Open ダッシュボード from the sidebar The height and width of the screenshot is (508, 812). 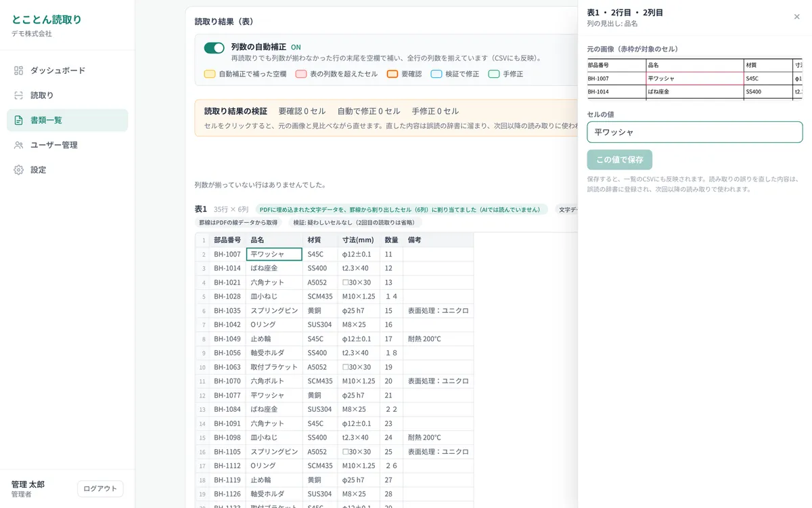click(x=67, y=70)
